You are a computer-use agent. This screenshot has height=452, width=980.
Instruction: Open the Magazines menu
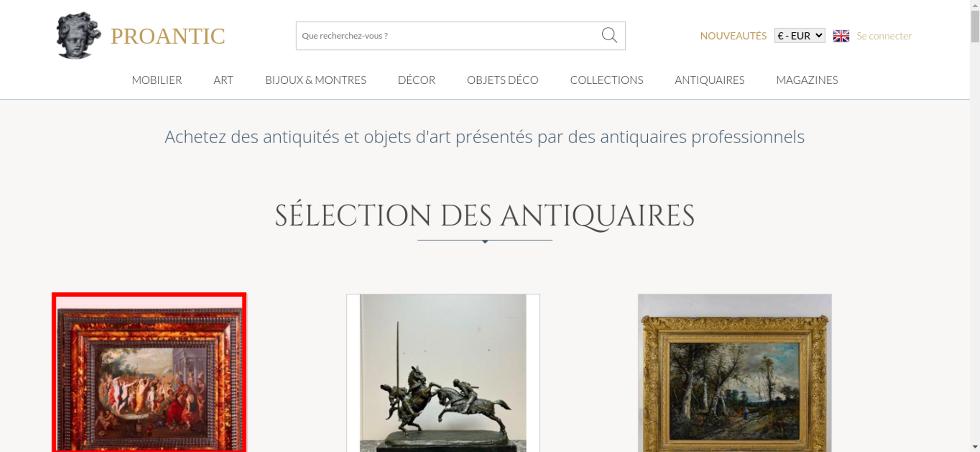807,80
